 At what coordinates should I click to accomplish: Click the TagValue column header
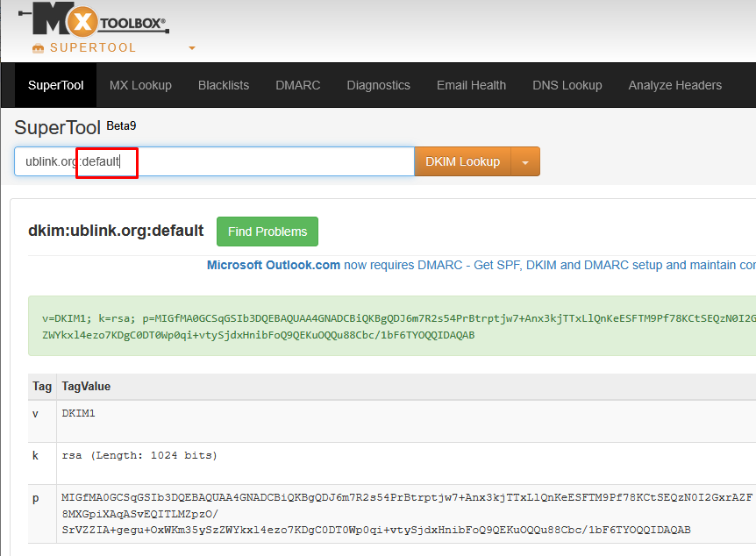pyautogui.click(x=86, y=387)
